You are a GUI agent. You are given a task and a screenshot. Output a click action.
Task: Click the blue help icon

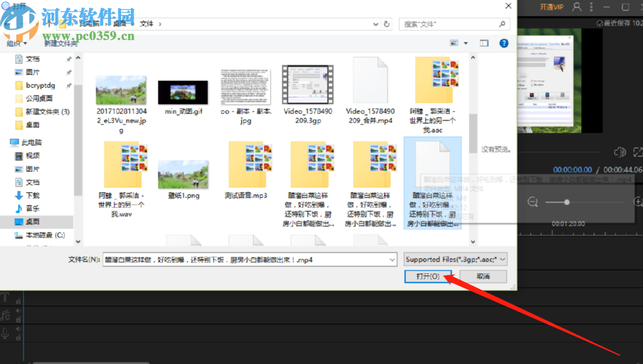point(504,43)
